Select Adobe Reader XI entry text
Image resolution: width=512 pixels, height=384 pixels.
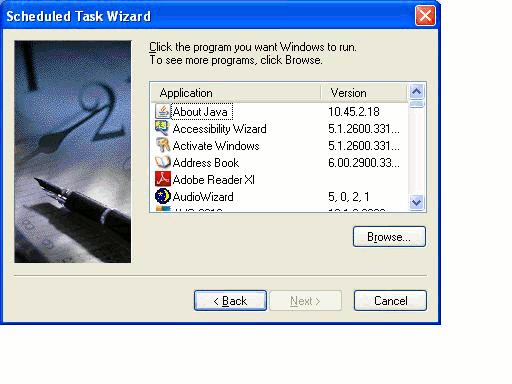tap(213, 180)
